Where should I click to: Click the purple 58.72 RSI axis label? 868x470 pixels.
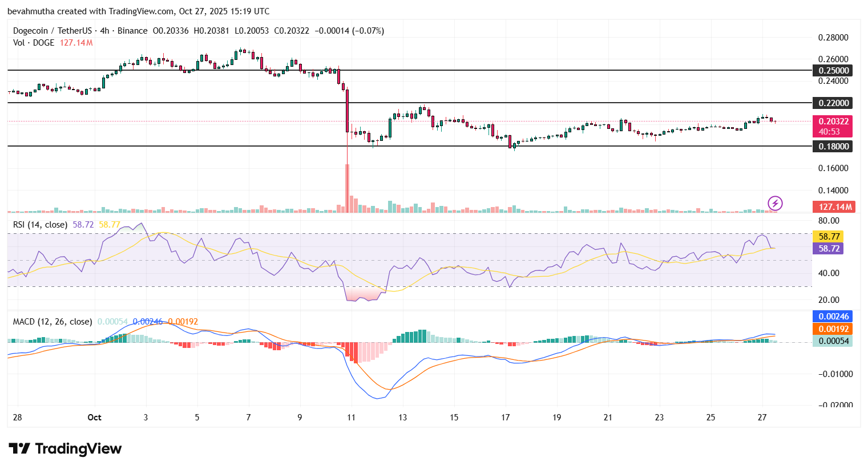click(829, 249)
